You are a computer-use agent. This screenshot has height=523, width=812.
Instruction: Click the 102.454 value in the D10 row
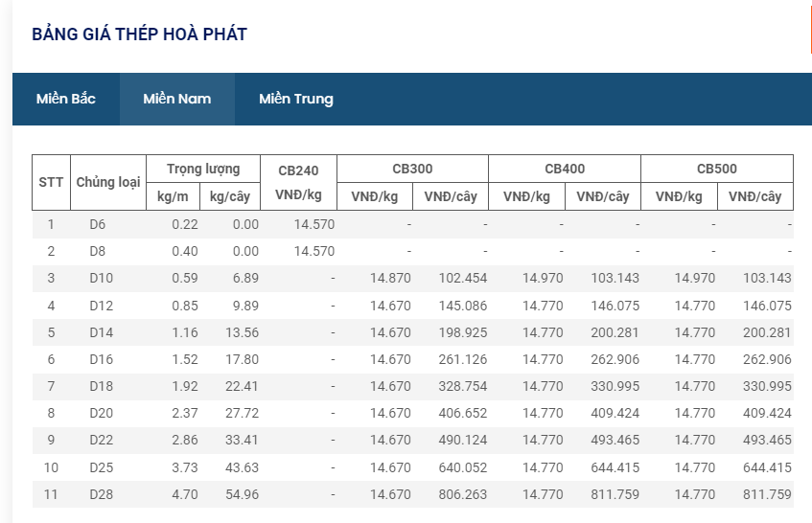[463, 279]
